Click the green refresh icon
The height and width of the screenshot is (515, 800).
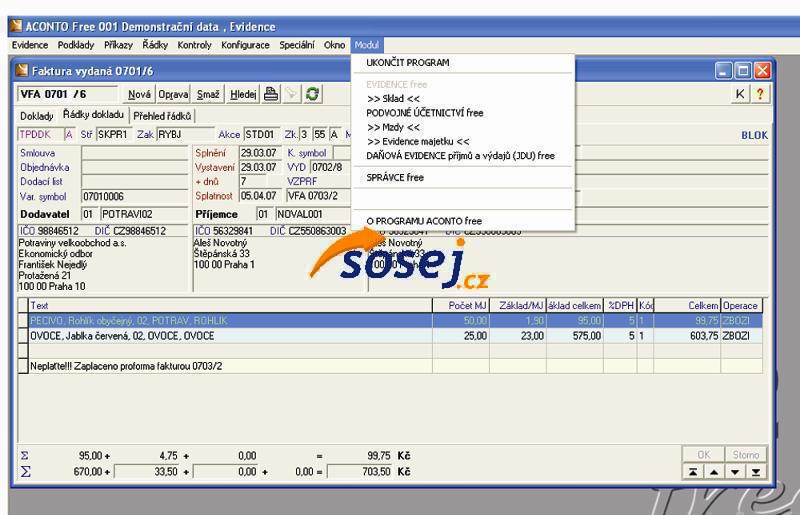coord(312,94)
